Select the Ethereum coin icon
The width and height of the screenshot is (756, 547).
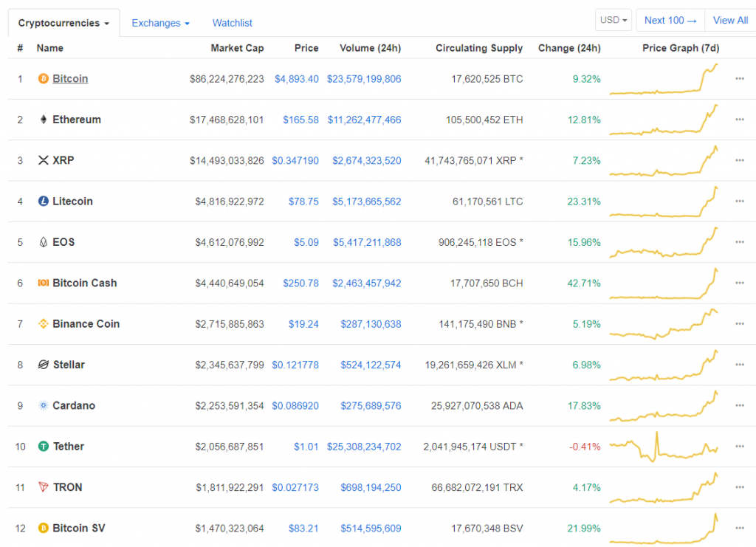[x=42, y=119]
